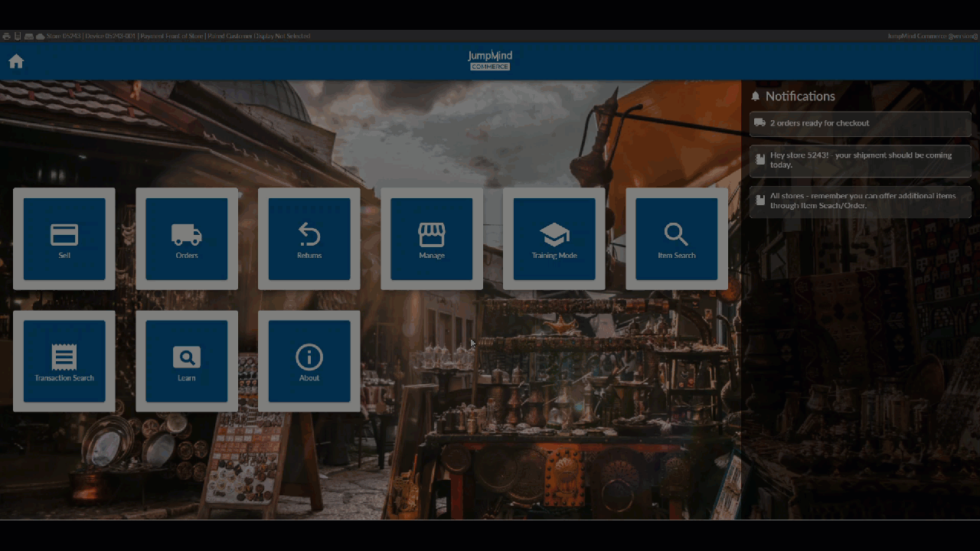This screenshot has width=980, height=551.
Task: Enter Training Mode
Action: [x=554, y=239]
